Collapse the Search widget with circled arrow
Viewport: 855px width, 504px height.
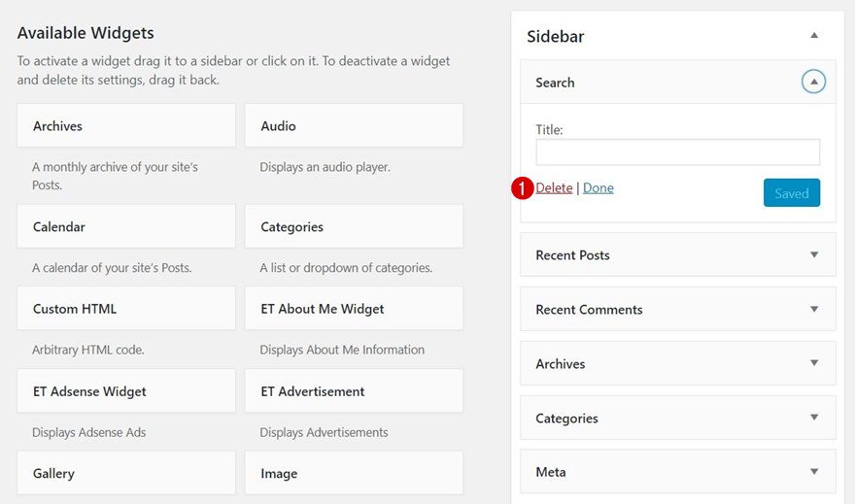point(814,83)
